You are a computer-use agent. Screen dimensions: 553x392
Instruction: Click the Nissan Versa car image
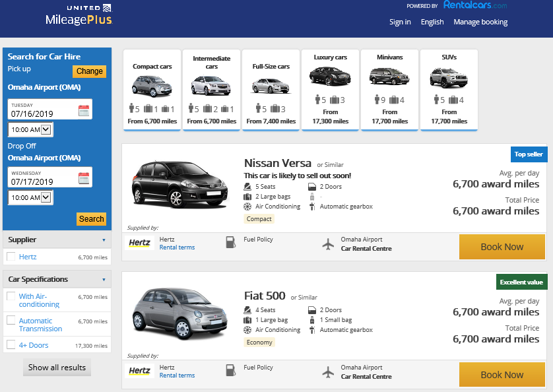[x=179, y=184]
